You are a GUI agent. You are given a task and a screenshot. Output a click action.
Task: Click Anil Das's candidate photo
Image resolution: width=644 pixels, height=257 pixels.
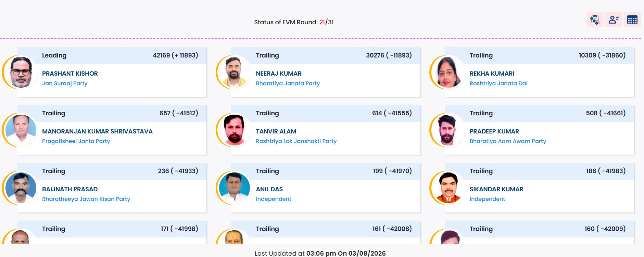[235, 188]
